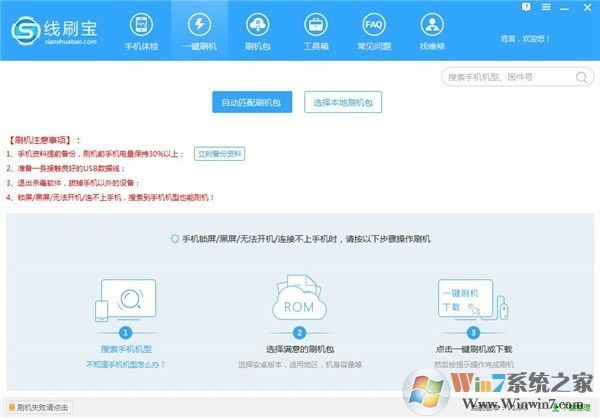Click the 自动匹配刷机包 button
600x418 pixels.
(252, 102)
